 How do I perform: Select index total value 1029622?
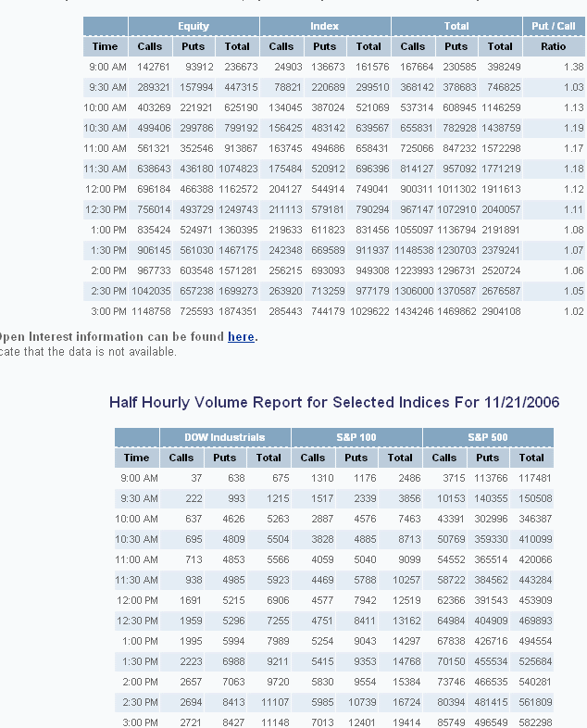[x=369, y=311]
